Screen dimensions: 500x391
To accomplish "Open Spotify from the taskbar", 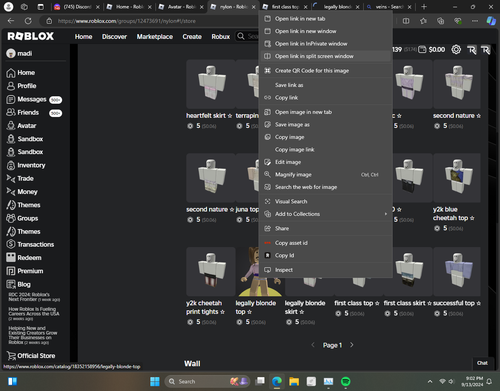I will coord(345,381).
